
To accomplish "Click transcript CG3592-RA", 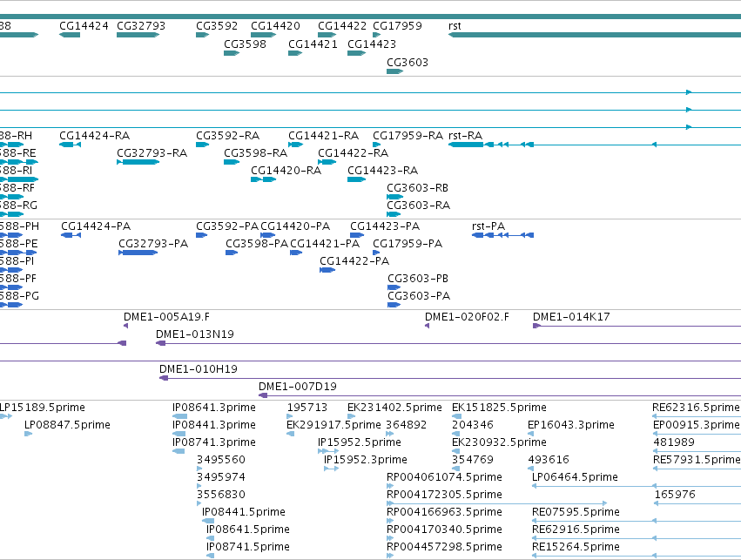I will [228, 136].
